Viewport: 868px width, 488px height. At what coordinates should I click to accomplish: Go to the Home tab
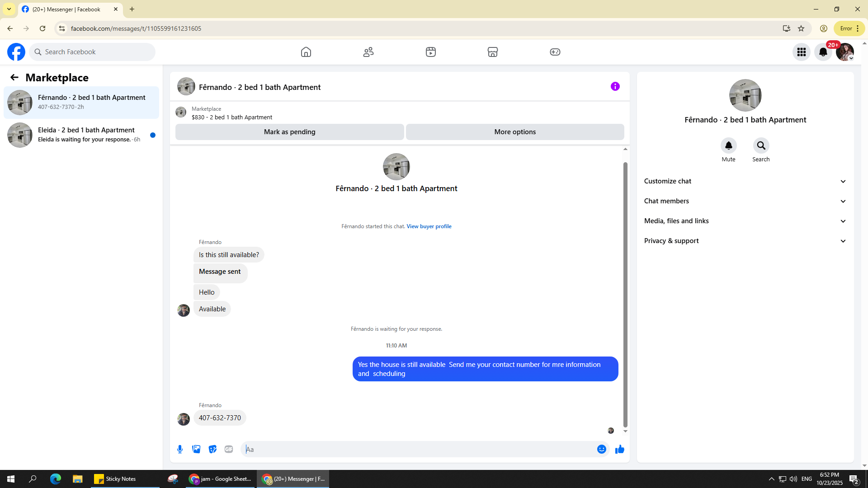[x=306, y=52]
